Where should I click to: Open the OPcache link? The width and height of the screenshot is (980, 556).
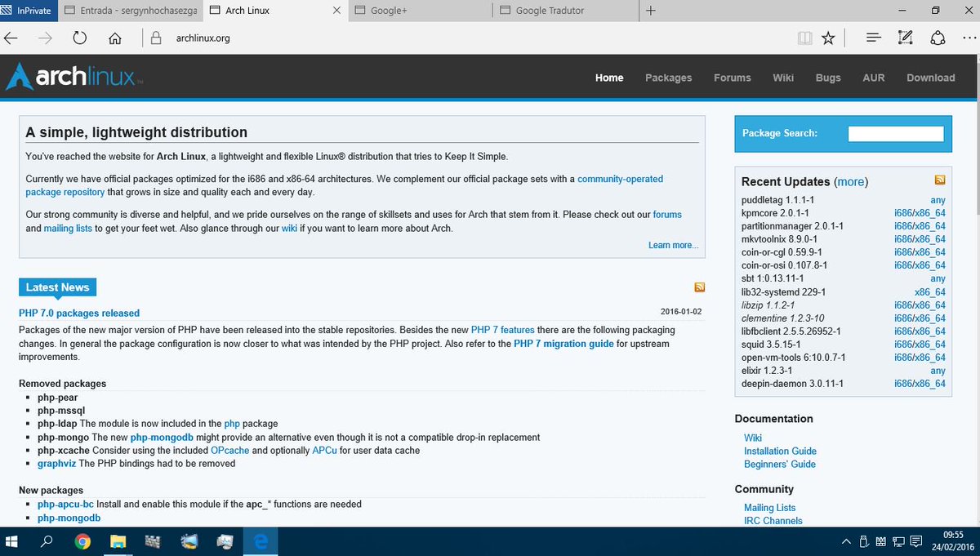click(x=229, y=450)
